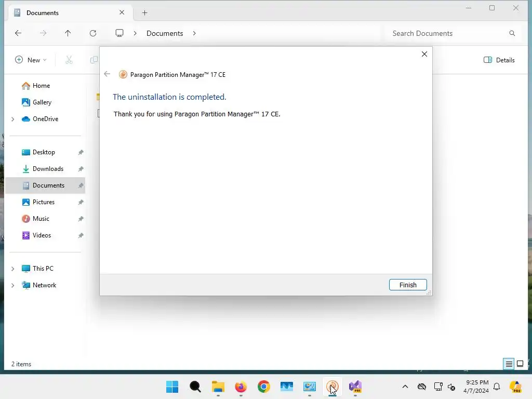The image size is (532, 399).
Task: Refresh the Documents folder view
Action: 93,33
